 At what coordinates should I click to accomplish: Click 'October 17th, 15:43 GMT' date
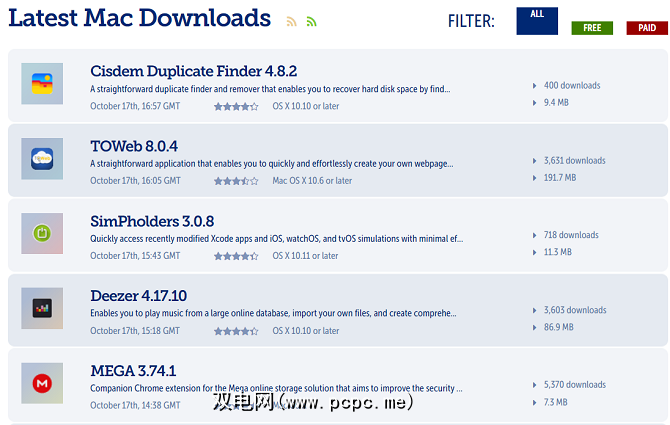click(x=135, y=256)
